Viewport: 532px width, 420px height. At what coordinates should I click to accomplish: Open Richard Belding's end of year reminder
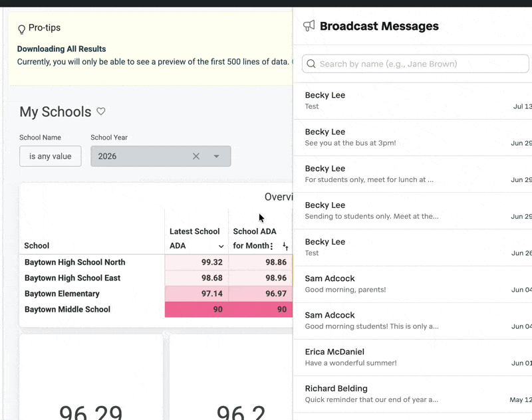coord(412,393)
